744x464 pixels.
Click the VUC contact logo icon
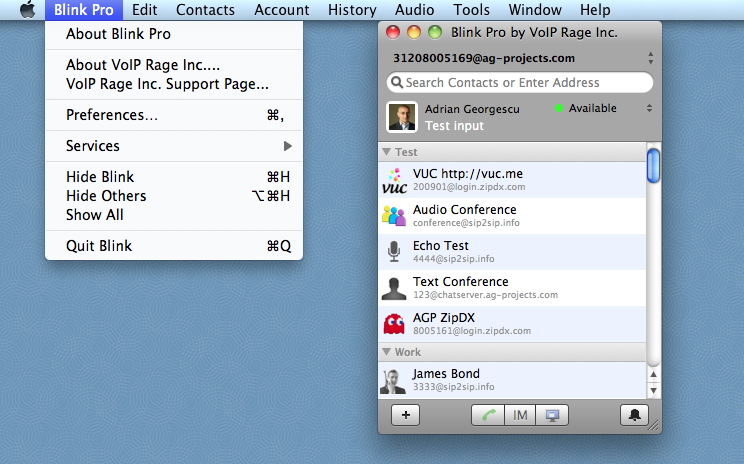click(394, 180)
